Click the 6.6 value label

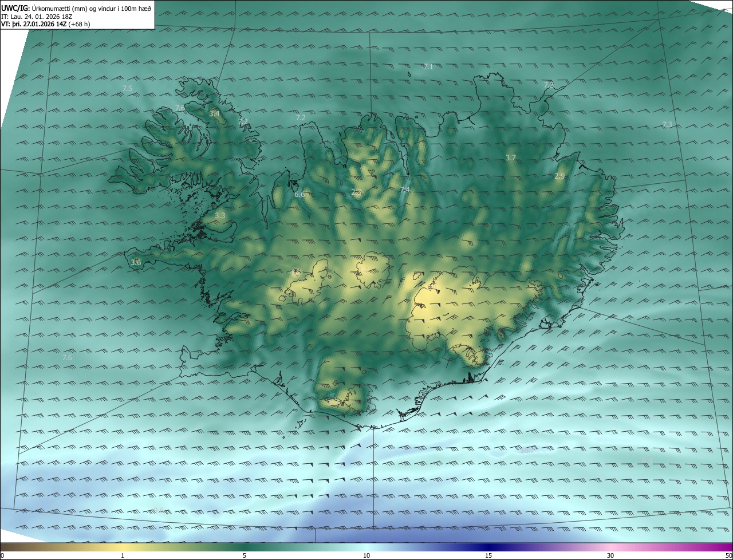point(299,195)
